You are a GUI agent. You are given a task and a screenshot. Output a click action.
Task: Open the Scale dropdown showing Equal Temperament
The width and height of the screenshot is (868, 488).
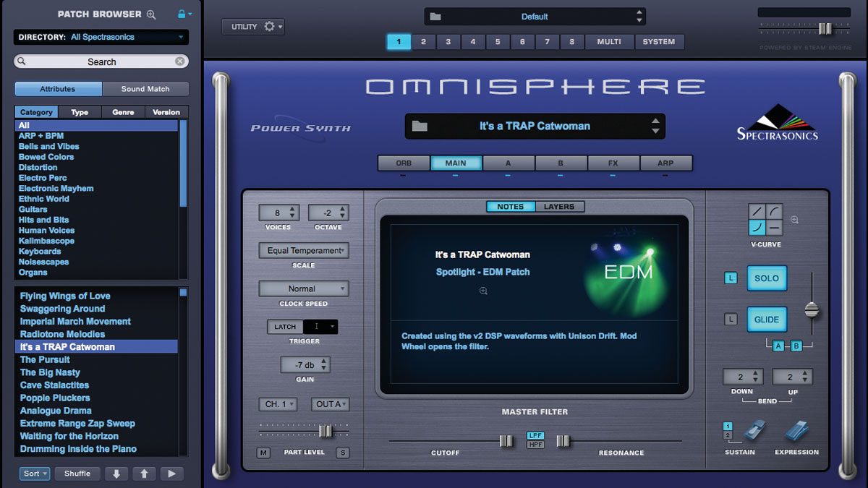pyautogui.click(x=303, y=250)
